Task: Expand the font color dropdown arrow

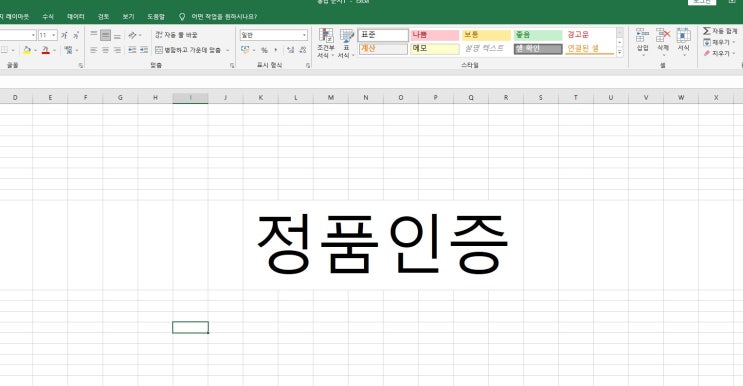Action: pyautogui.click(x=54, y=50)
